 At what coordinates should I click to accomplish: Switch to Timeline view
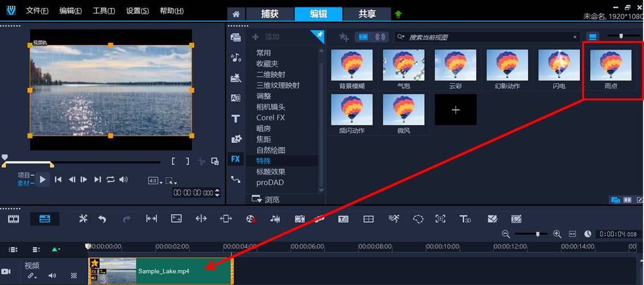44,219
